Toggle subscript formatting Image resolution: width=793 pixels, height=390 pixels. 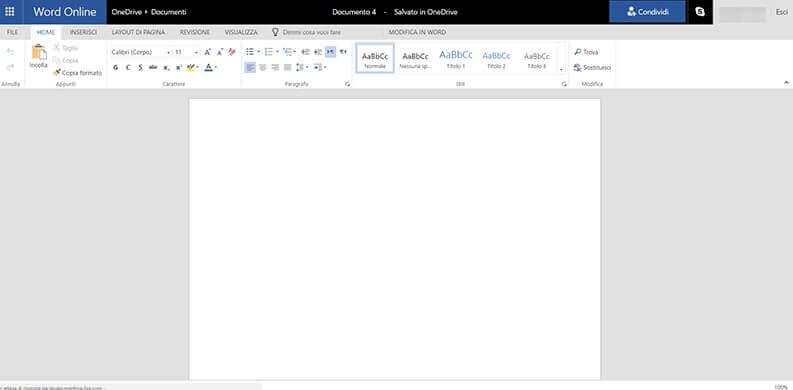click(x=166, y=67)
